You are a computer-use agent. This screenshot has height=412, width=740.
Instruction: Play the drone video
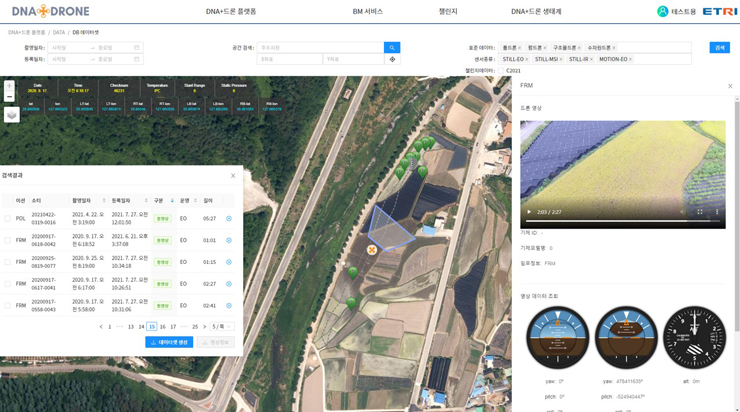pyautogui.click(x=529, y=212)
